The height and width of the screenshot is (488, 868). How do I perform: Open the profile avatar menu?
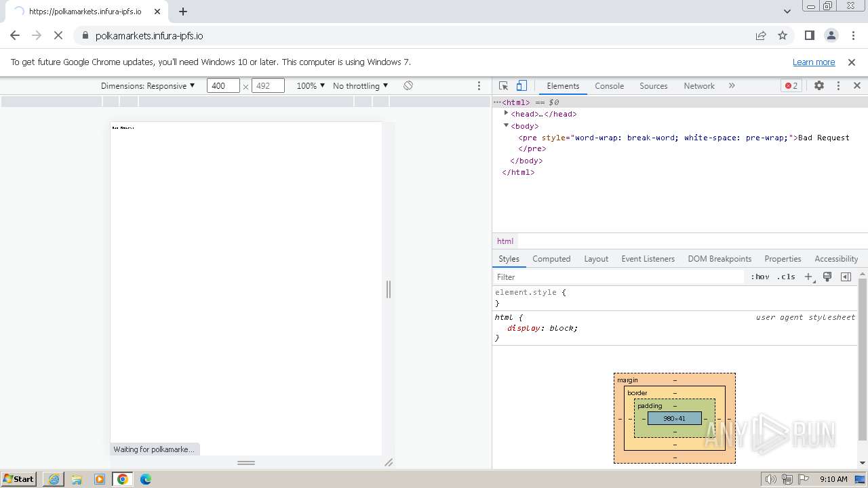tap(831, 35)
